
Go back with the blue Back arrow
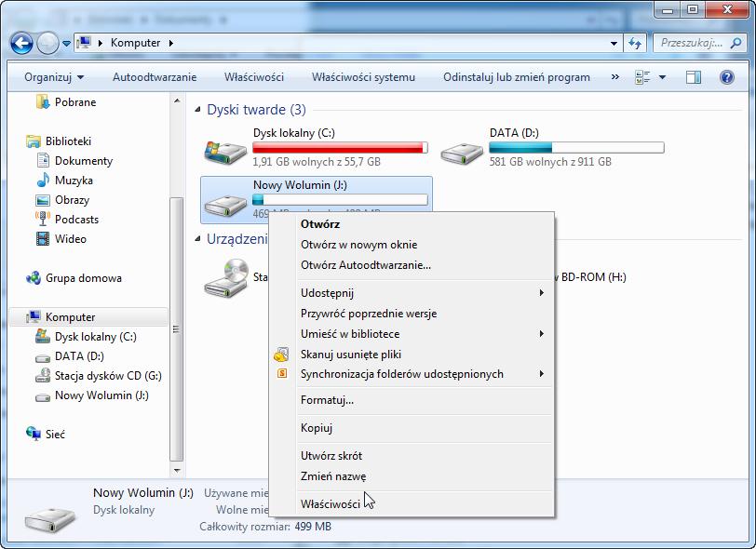21,44
